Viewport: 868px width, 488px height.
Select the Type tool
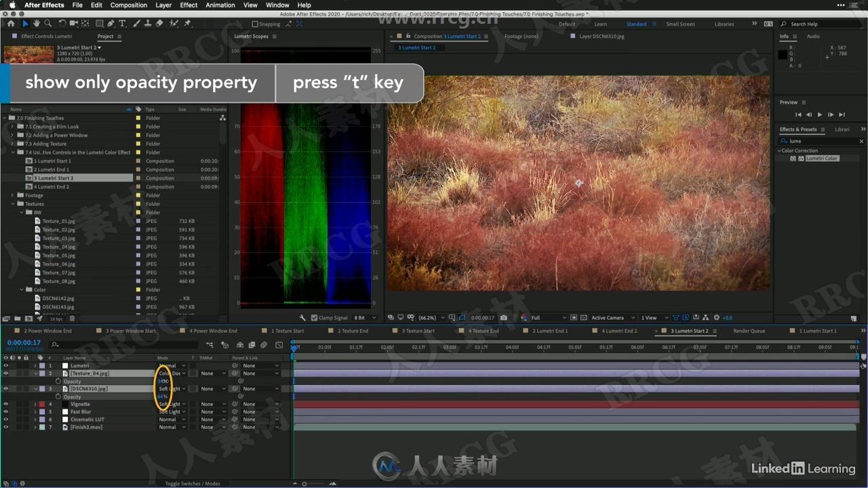tap(123, 23)
